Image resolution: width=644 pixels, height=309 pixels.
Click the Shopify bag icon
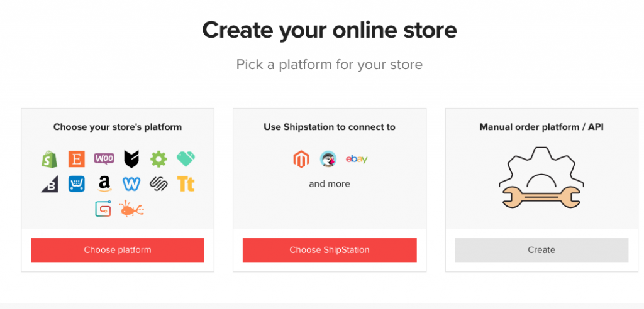(50, 159)
